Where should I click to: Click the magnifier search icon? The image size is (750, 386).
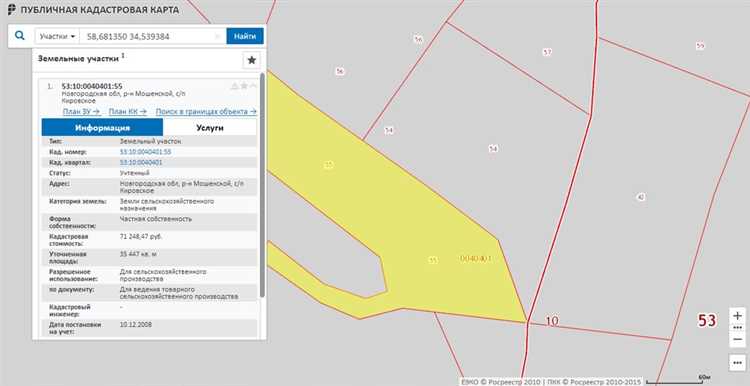20,36
